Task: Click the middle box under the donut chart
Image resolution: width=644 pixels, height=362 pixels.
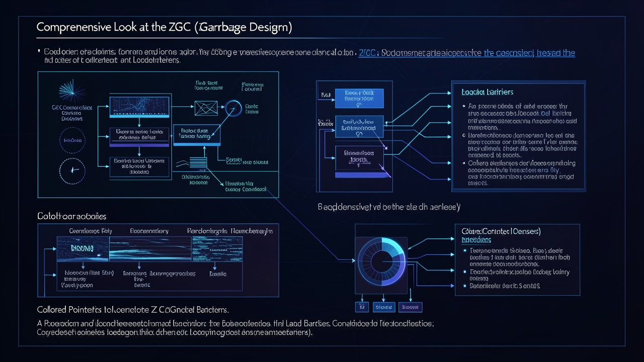Action: pyautogui.click(x=384, y=307)
